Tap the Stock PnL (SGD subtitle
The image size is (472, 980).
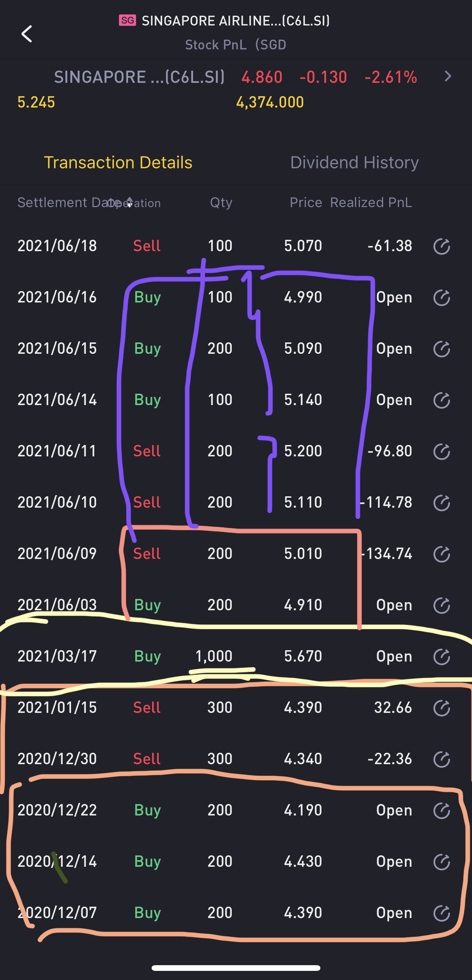coord(235,45)
